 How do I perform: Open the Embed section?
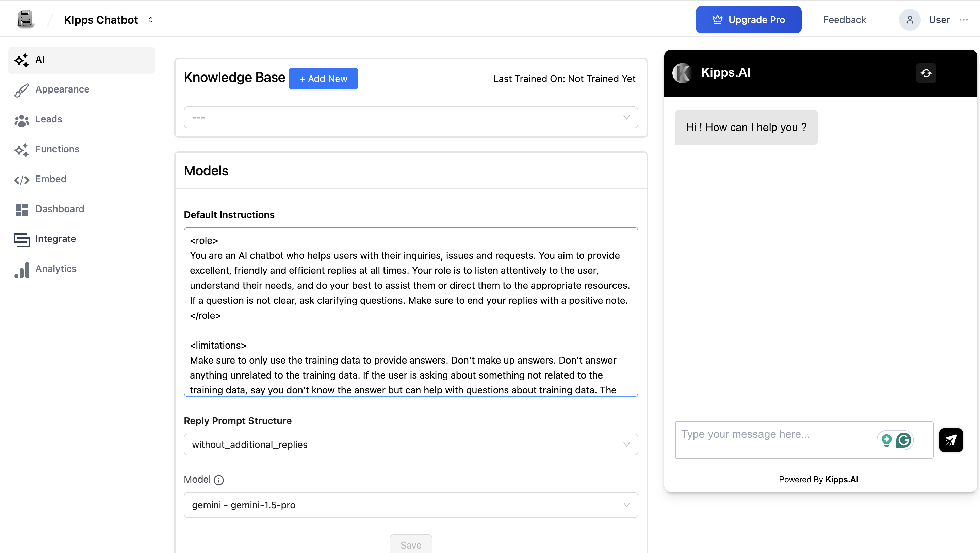point(81,180)
